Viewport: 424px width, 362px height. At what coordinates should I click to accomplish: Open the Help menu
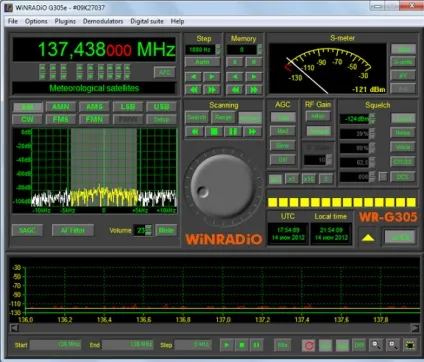177,21
